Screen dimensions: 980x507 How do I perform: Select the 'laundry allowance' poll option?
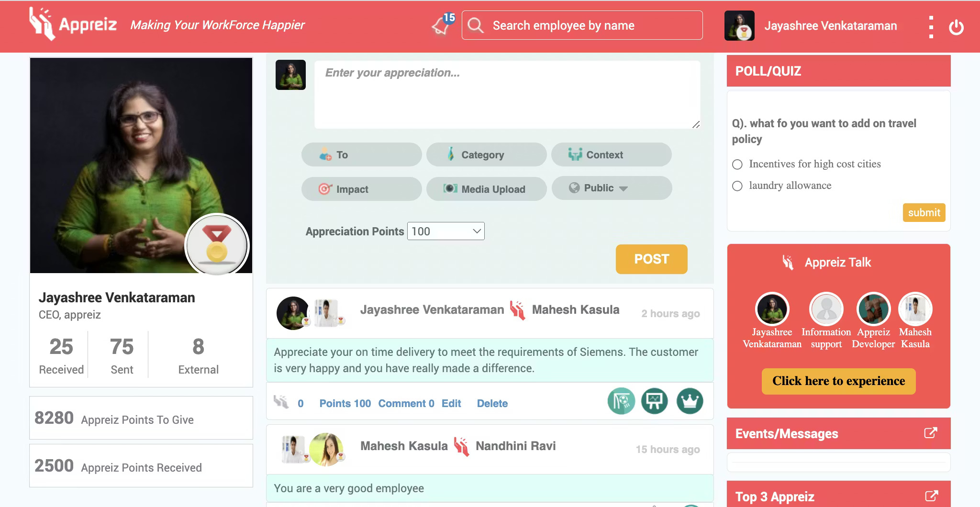click(x=737, y=186)
